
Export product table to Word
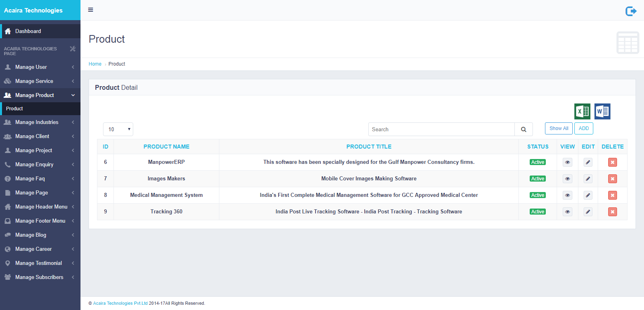tap(602, 112)
